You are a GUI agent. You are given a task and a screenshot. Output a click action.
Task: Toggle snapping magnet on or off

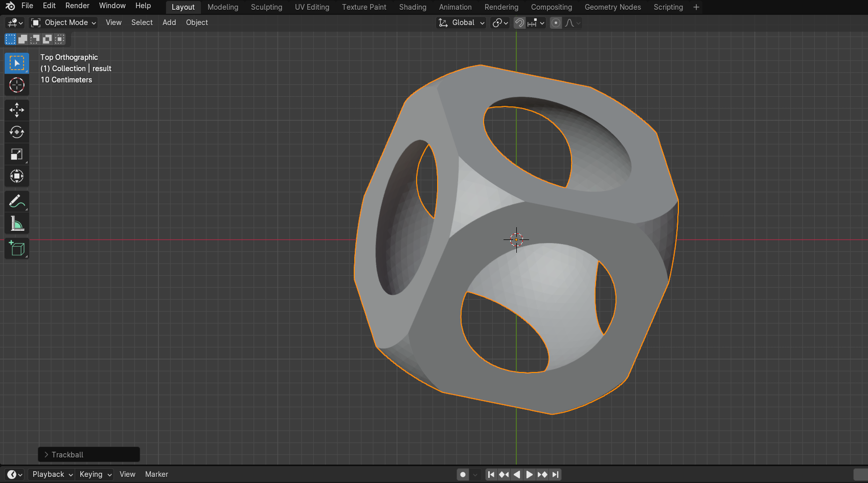pyautogui.click(x=519, y=23)
